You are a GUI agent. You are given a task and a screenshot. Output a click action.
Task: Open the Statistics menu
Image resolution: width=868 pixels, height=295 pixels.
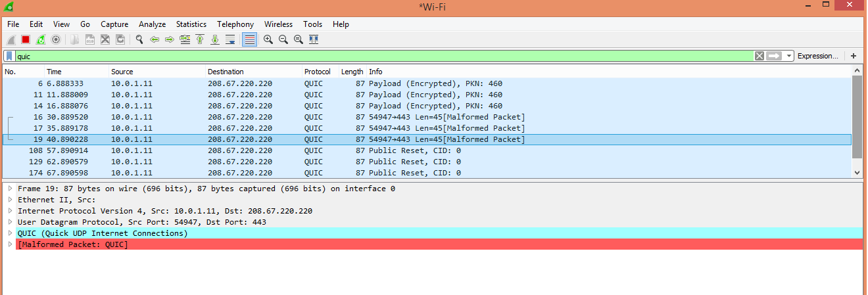[191, 24]
